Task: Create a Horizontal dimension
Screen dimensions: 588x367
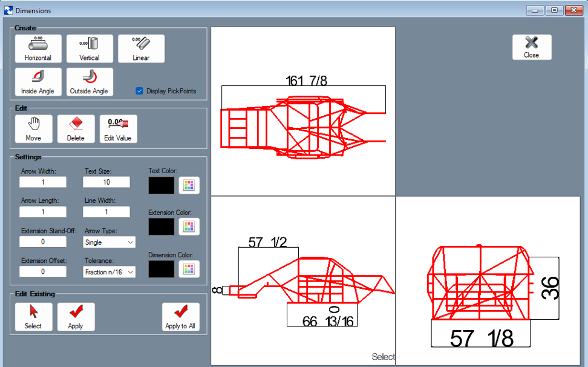Action: click(x=38, y=48)
